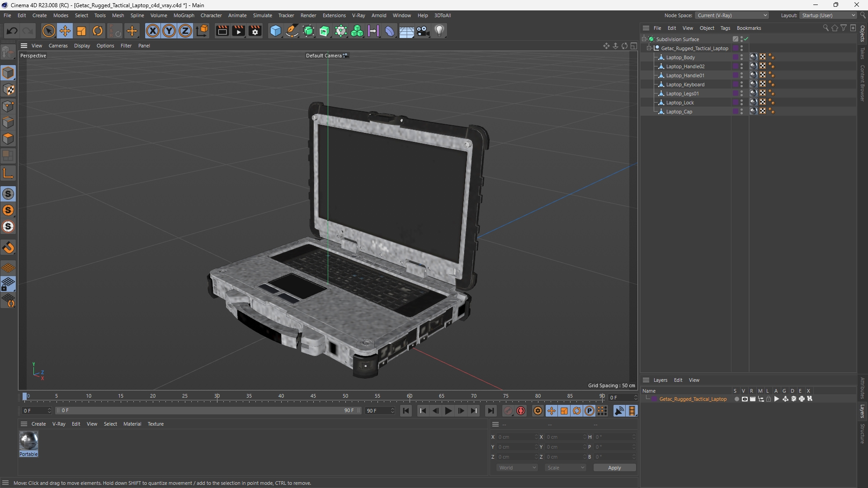Go to end of animation
The width and height of the screenshot is (868, 488).
(491, 411)
